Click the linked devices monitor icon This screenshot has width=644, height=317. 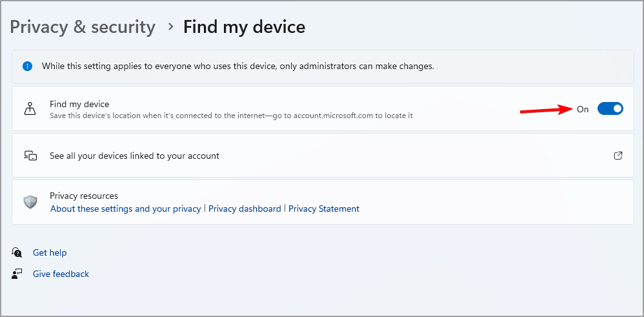pos(30,156)
